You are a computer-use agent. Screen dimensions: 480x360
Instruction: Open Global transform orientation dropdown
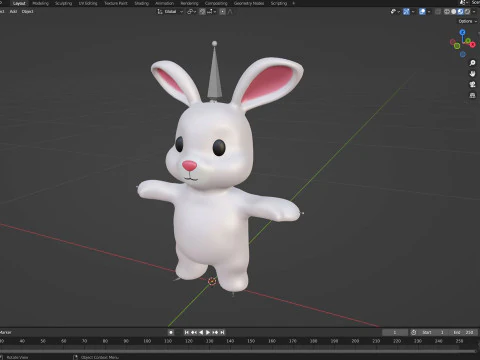click(x=170, y=12)
